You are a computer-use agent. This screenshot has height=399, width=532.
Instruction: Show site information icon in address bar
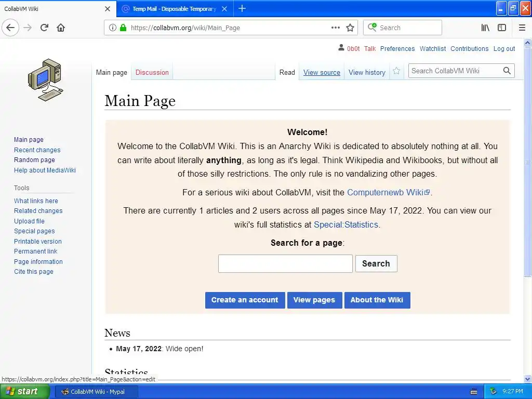[113, 28]
